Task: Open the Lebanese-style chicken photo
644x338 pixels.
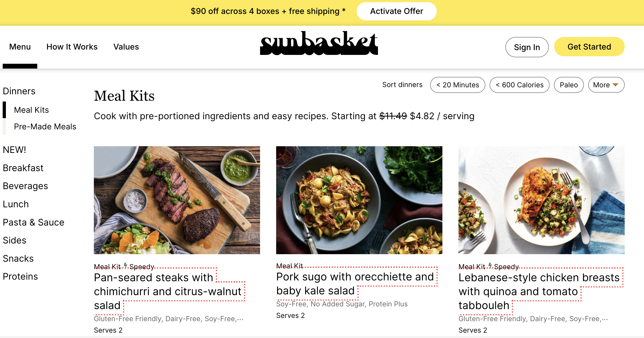Action: (x=541, y=200)
